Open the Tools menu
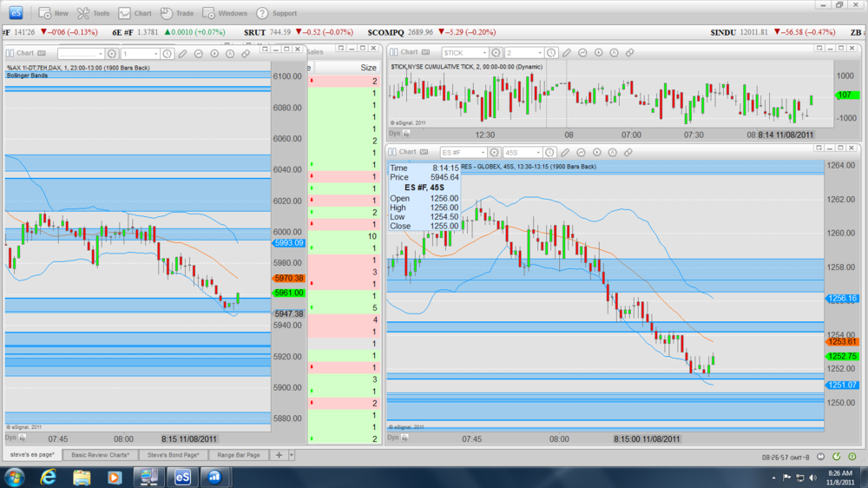Screen dimensions: 868x488 93,13
